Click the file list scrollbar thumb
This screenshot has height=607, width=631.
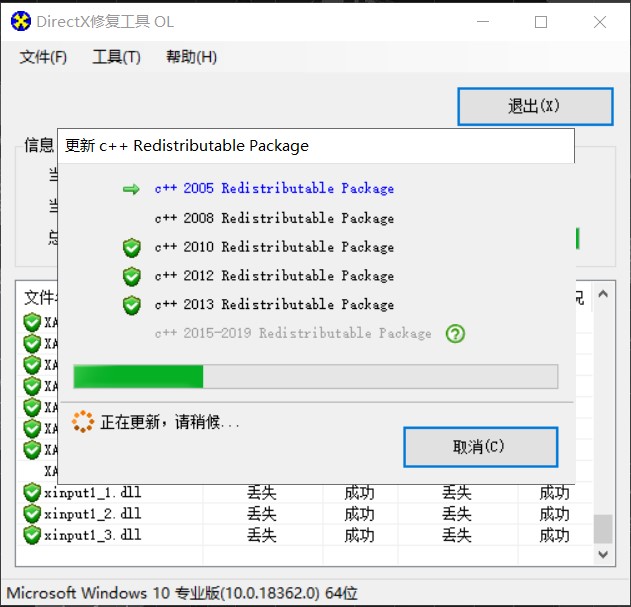coord(603,529)
